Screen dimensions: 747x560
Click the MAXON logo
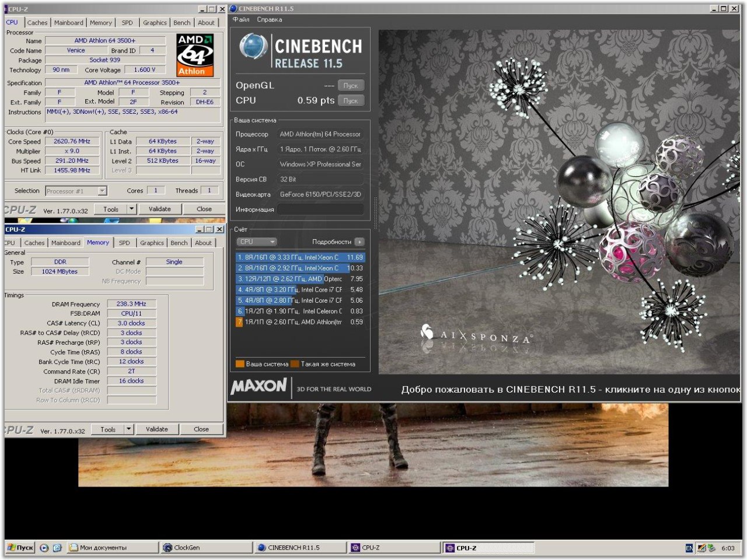tap(259, 386)
